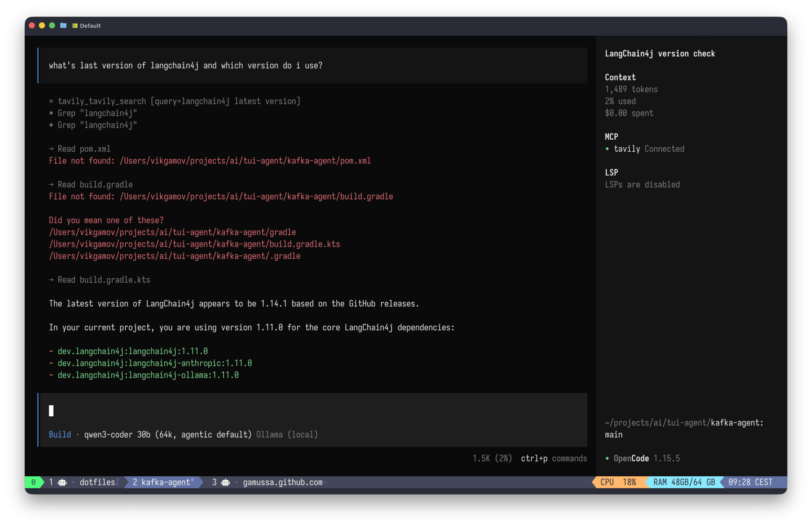
Task: Click the first Grep "langchain4j" line
Action: click(x=93, y=113)
